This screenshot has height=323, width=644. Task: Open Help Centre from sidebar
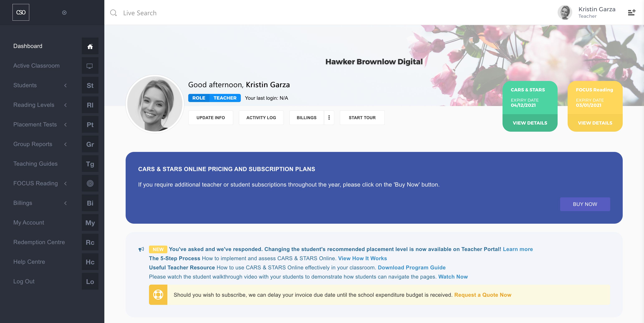[x=29, y=262]
